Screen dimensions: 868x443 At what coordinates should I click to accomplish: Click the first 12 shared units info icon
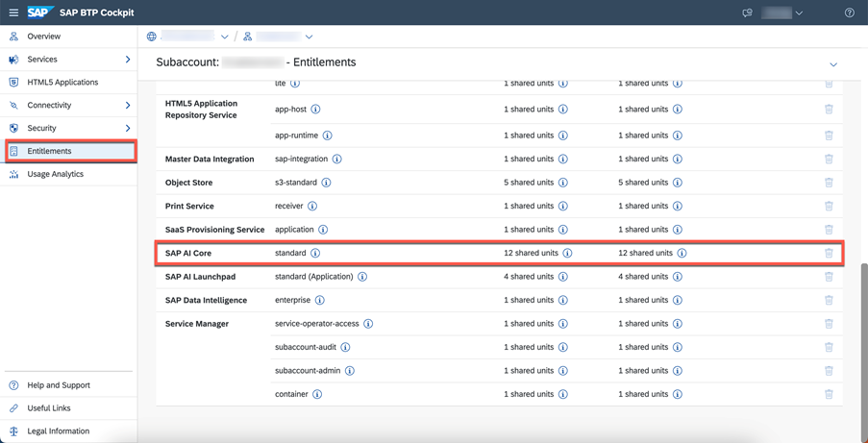[567, 253]
